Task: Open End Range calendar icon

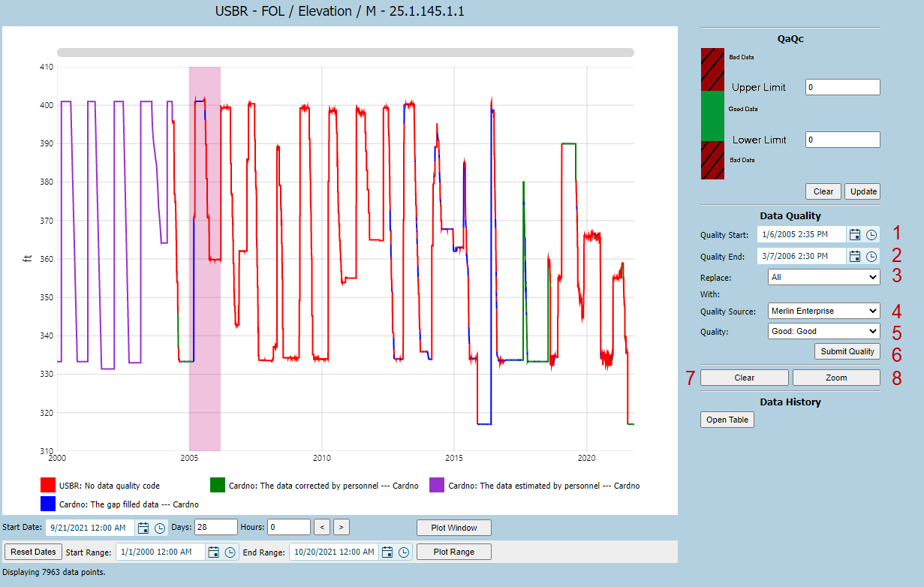Action: (x=387, y=552)
